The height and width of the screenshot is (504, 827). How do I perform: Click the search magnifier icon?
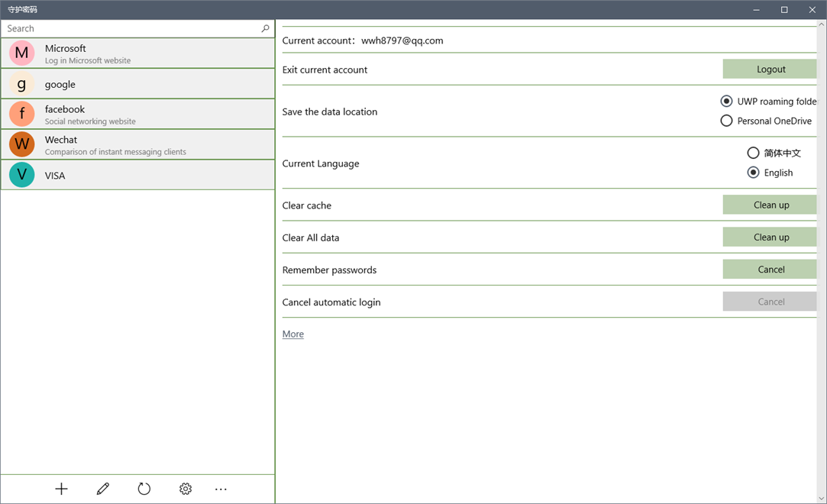click(x=265, y=28)
